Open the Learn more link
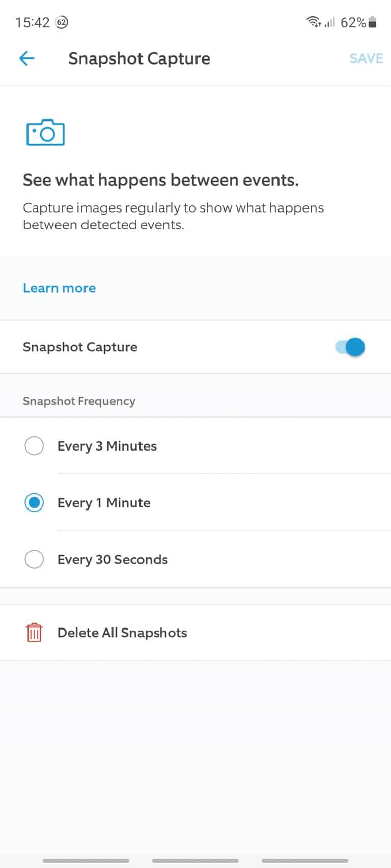Image resolution: width=391 pixels, height=868 pixels. pos(59,288)
